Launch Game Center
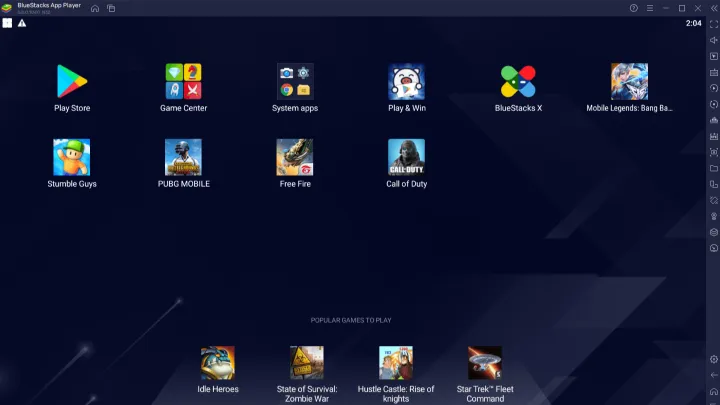This screenshot has width=720, height=405. click(x=183, y=82)
